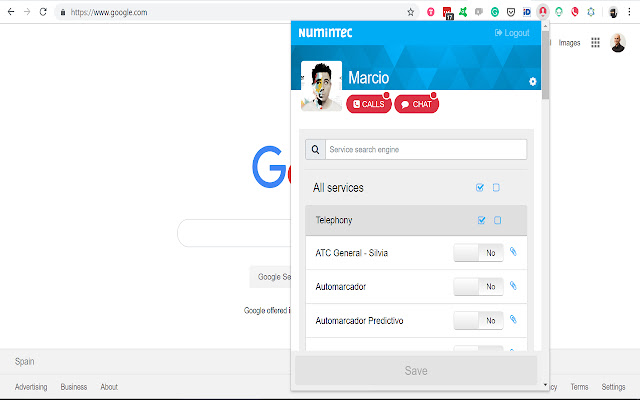This screenshot has height=400, width=640.
Task: Open the Chrome profile avatar in toolbar
Action: pyautogui.click(x=613, y=12)
